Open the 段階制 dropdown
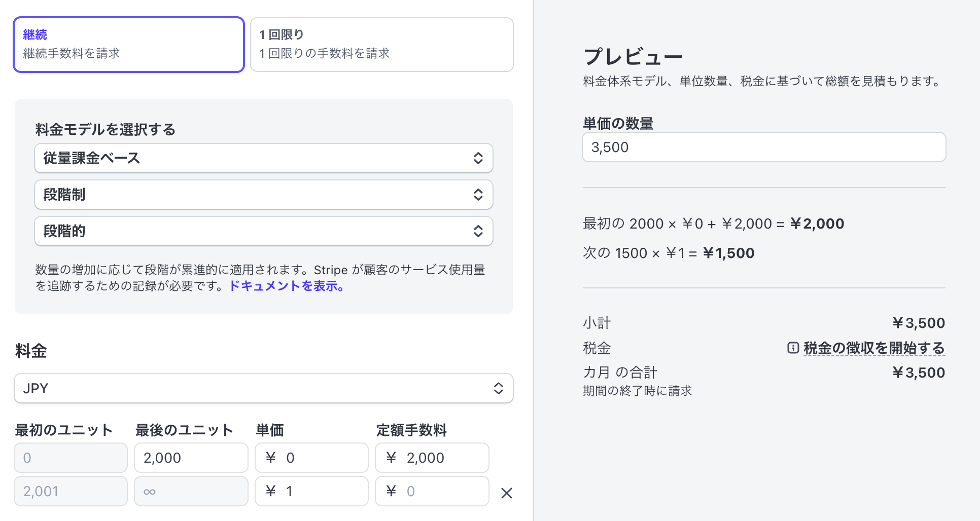 click(263, 194)
